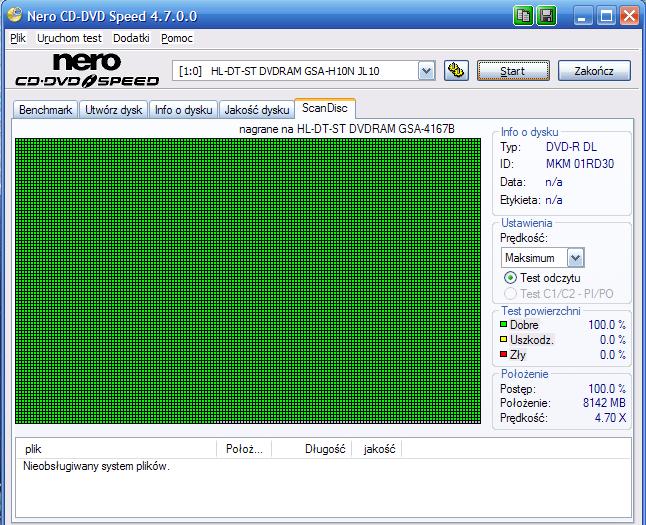Image resolution: width=646 pixels, height=525 pixels.
Task: Click the jakość column header
Action: click(x=377, y=449)
